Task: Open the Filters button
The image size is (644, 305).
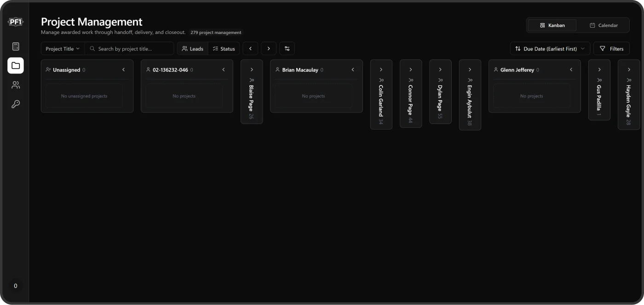Action: click(x=611, y=49)
